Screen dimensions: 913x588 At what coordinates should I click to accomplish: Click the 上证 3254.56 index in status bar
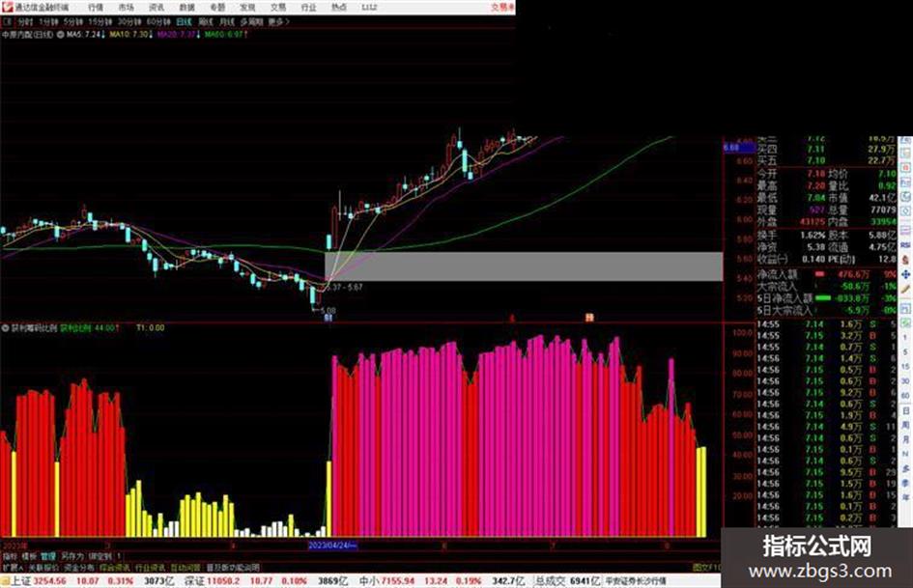click(39, 581)
